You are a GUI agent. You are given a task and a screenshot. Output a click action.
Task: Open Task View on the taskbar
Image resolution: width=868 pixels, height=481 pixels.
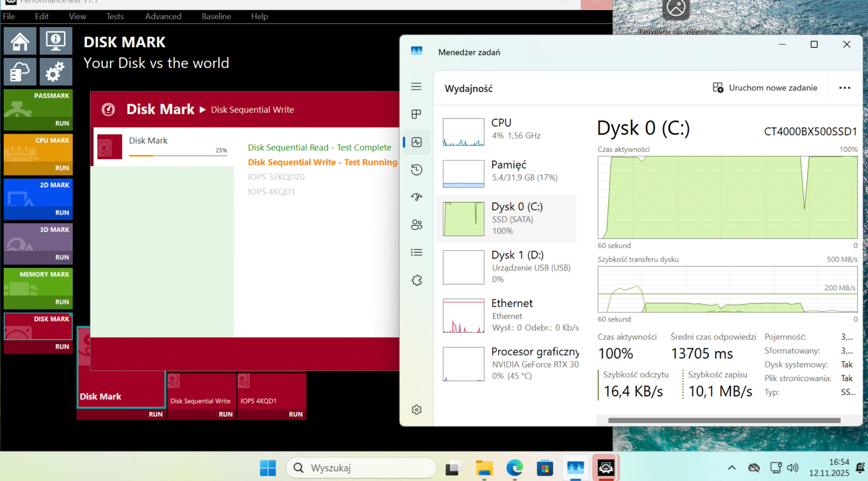coord(454,468)
